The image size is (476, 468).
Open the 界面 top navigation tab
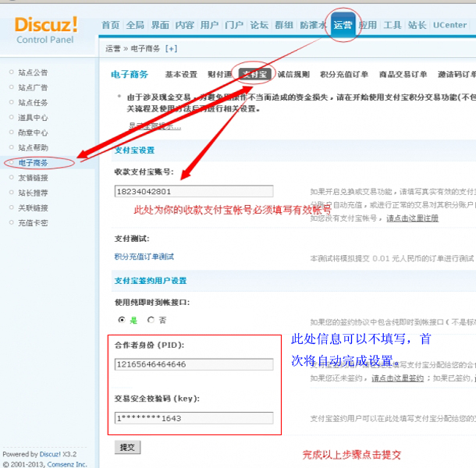pos(160,25)
